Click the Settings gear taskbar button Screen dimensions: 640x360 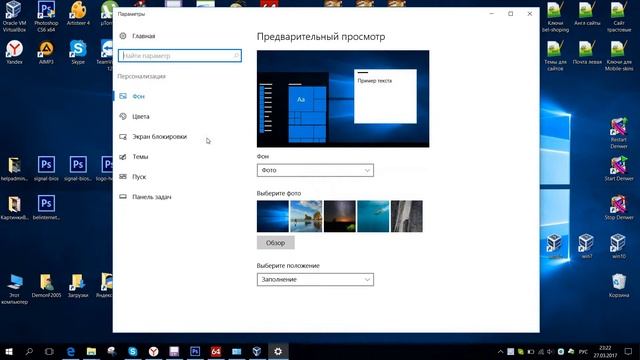point(278,351)
